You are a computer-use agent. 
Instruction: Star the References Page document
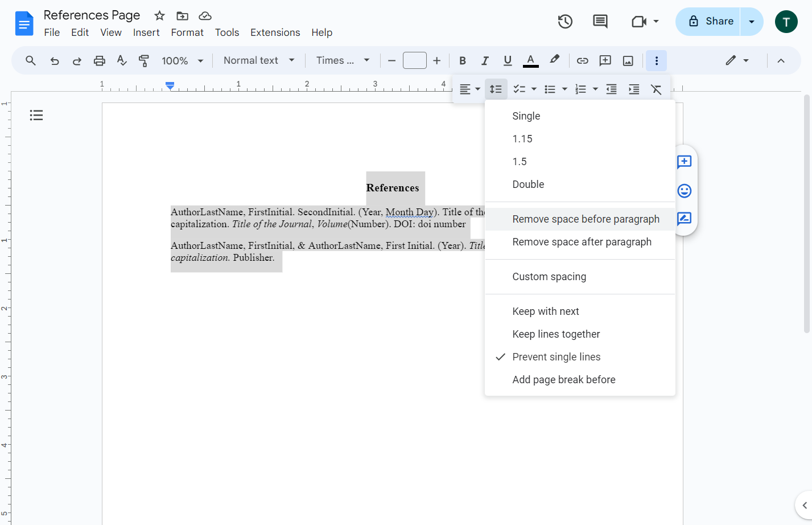(159, 16)
